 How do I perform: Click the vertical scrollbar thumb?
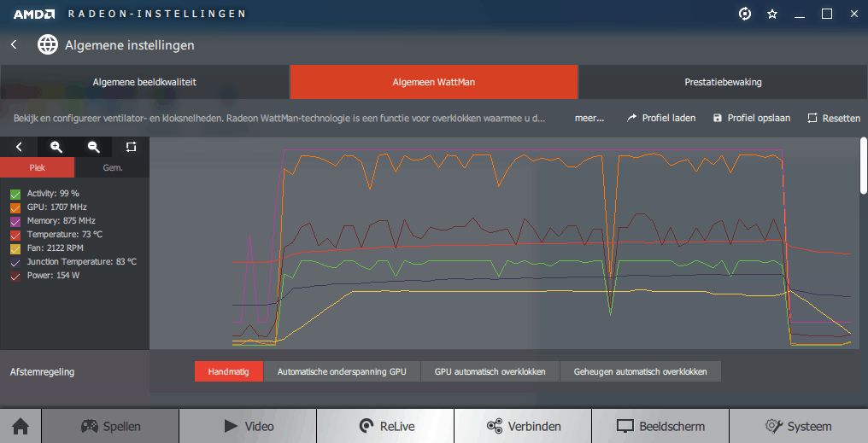[x=864, y=165]
